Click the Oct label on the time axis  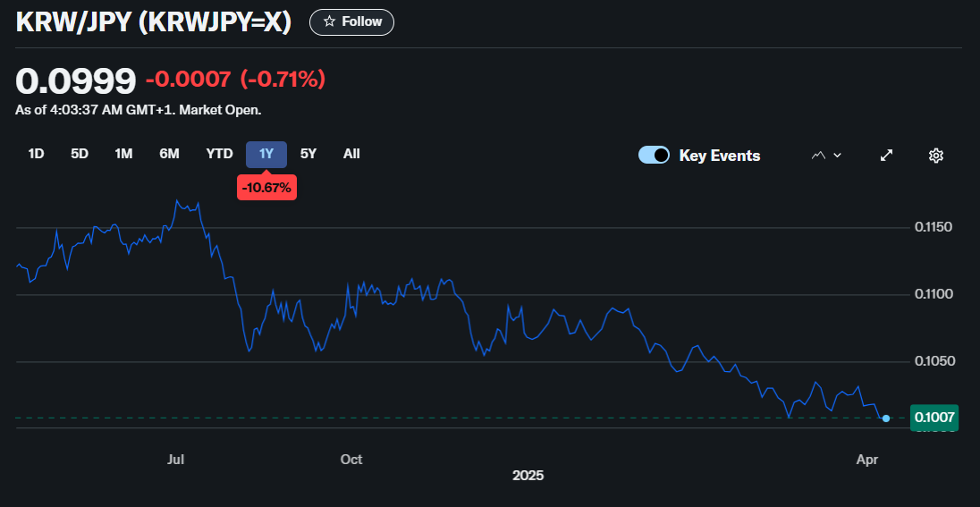tap(351, 460)
